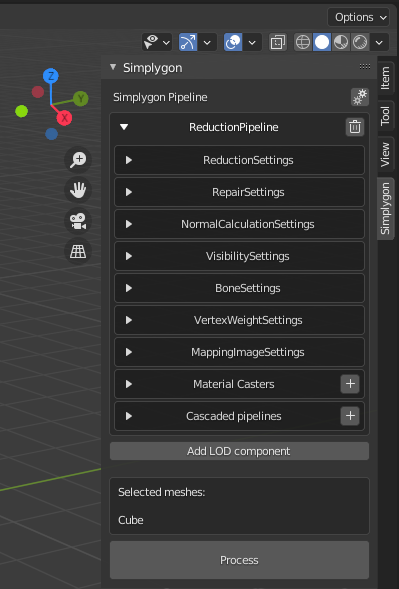Click the Simplygon panel drag grip dots
Image resolution: width=399 pixels, height=589 pixels.
tap(365, 66)
